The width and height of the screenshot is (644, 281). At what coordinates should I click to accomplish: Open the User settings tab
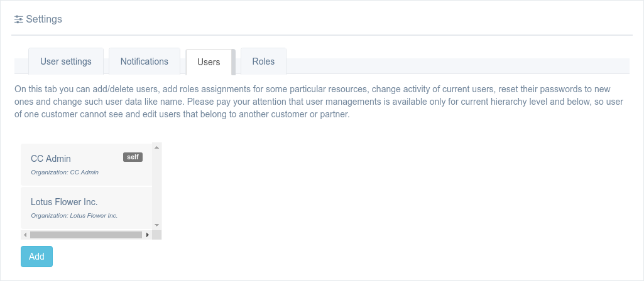(66, 61)
